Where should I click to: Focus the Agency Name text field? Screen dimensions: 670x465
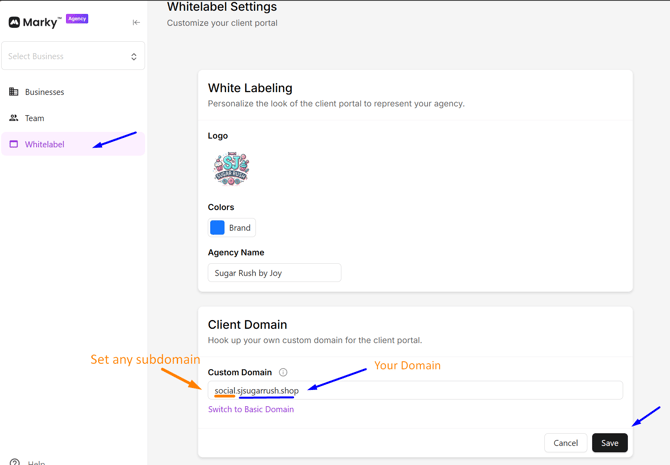coord(274,273)
